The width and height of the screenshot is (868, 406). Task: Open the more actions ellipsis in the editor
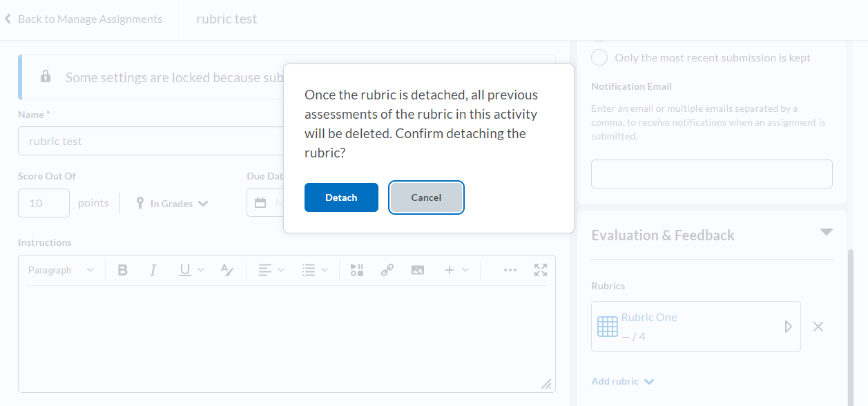click(510, 270)
